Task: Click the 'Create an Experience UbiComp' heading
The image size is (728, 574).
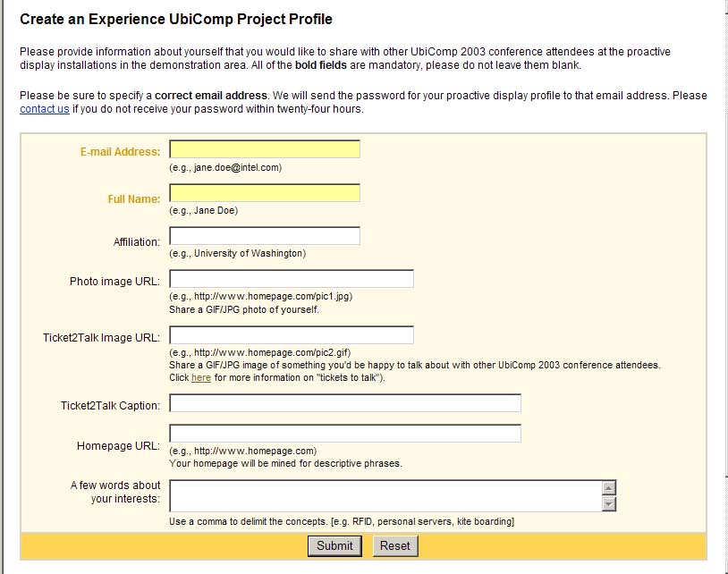Action: [175, 19]
